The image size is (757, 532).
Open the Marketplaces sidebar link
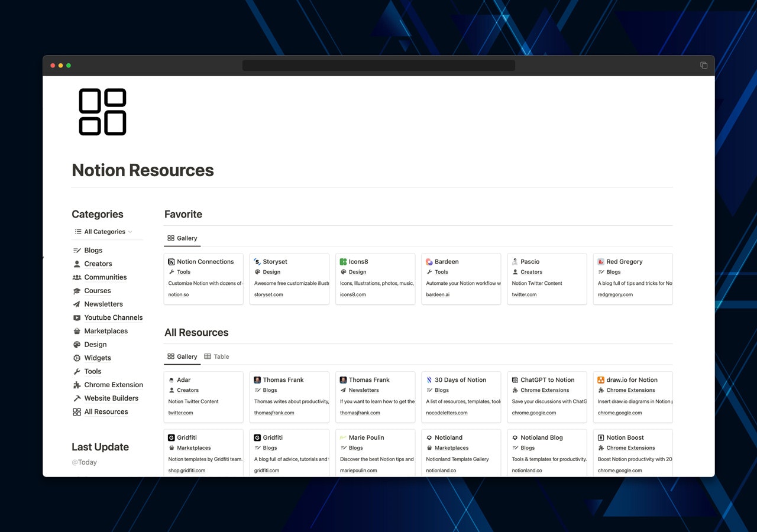106,331
